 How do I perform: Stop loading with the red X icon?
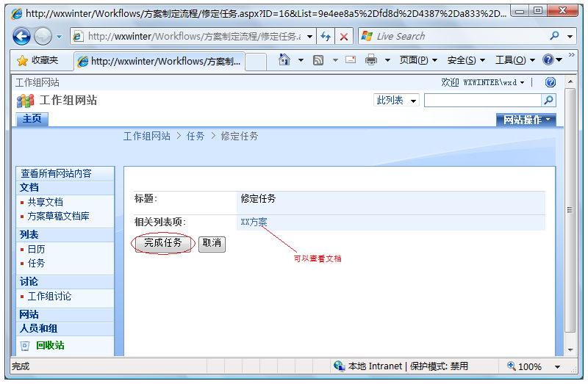click(x=343, y=36)
